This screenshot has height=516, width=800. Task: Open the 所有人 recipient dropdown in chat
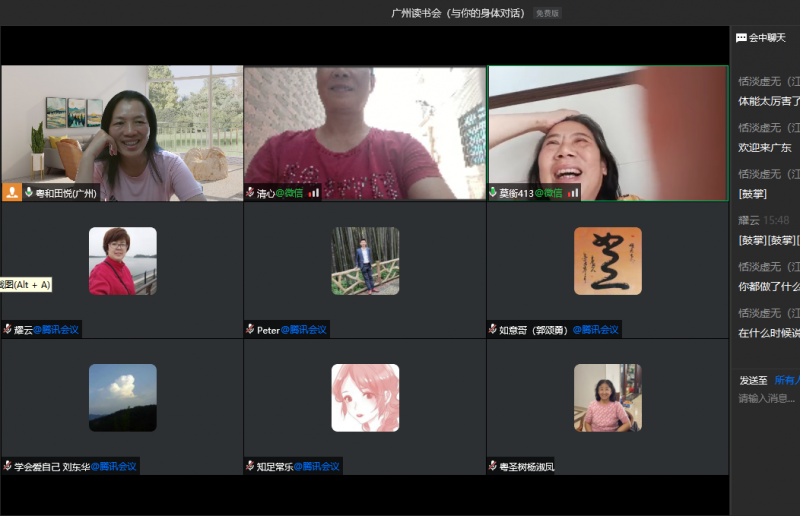click(x=786, y=380)
